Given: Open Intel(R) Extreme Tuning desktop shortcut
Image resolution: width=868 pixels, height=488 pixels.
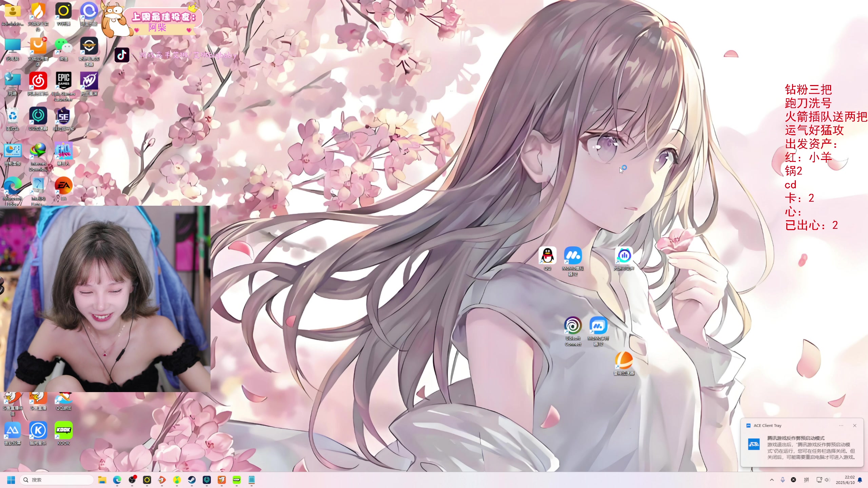Looking at the screenshot, I should (38, 191).
